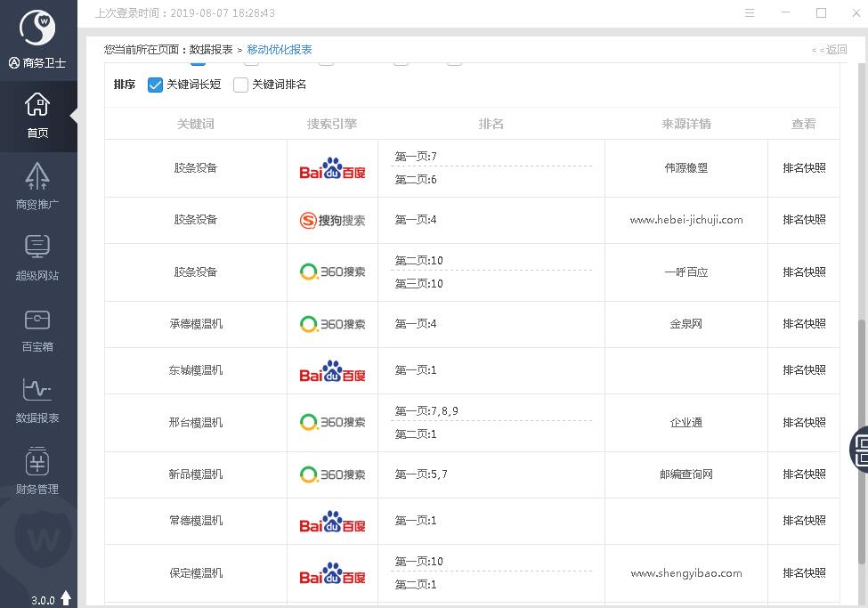
Task: Open 商贸推广 in the sidebar
Action: [37, 186]
